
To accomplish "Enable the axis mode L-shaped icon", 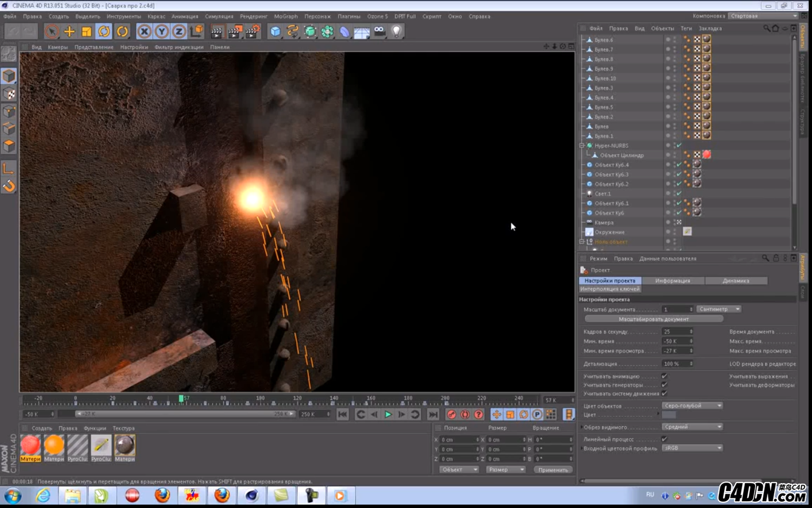I will pyautogui.click(x=9, y=168).
